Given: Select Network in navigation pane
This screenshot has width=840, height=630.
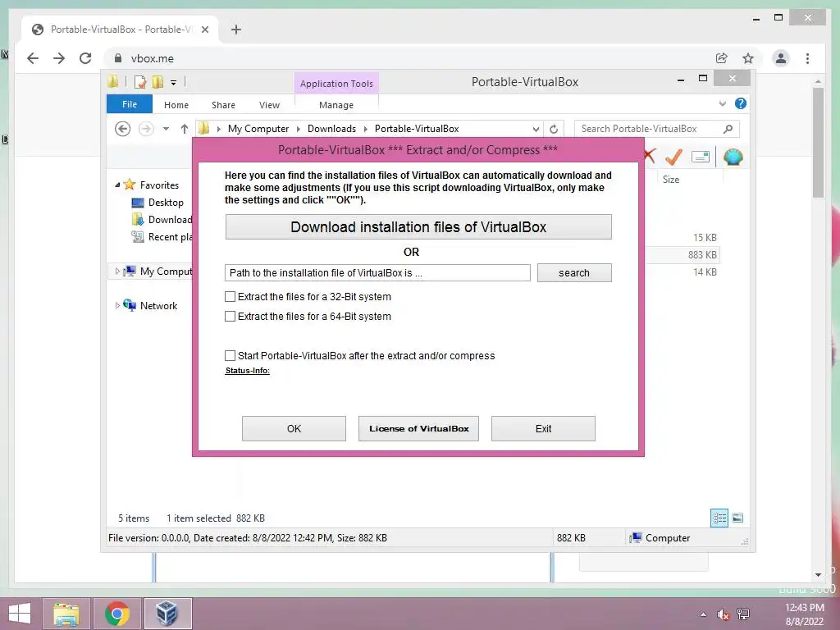Looking at the screenshot, I should click(158, 306).
